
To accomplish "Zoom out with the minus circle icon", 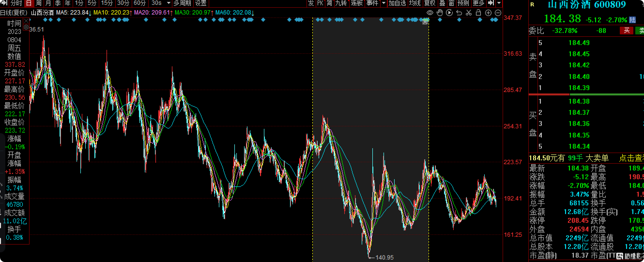I will click(x=498, y=13).
